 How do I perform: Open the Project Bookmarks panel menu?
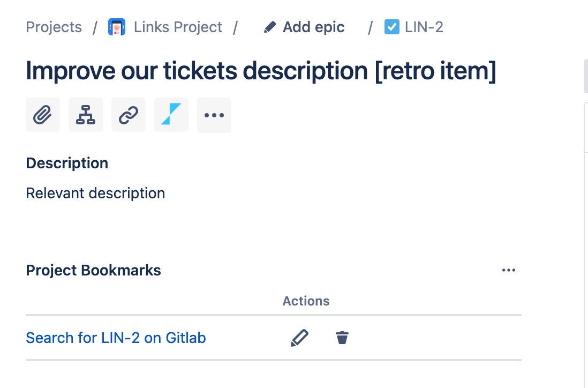coord(508,270)
